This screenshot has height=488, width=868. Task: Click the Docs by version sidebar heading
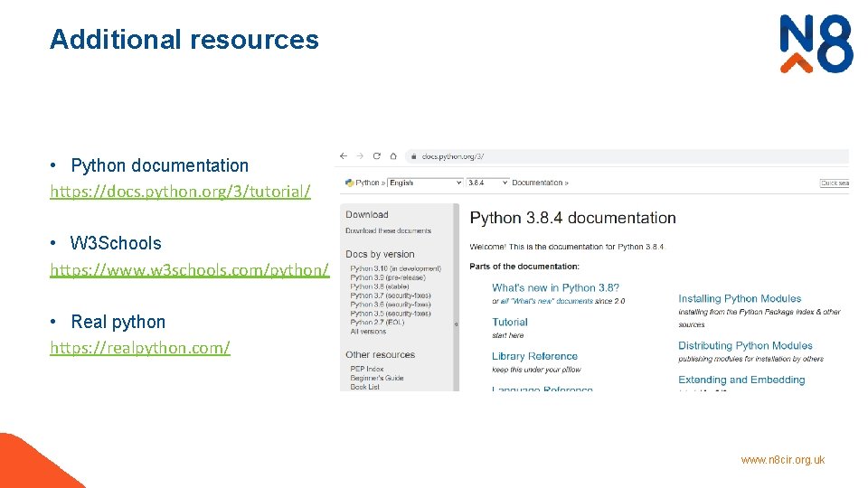[380, 255]
